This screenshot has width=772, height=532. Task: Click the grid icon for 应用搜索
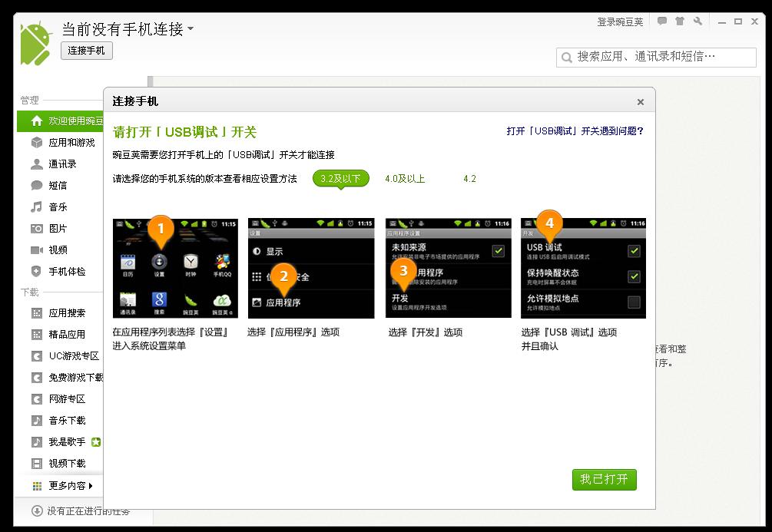pyautogui.click(x=37, y=313)
